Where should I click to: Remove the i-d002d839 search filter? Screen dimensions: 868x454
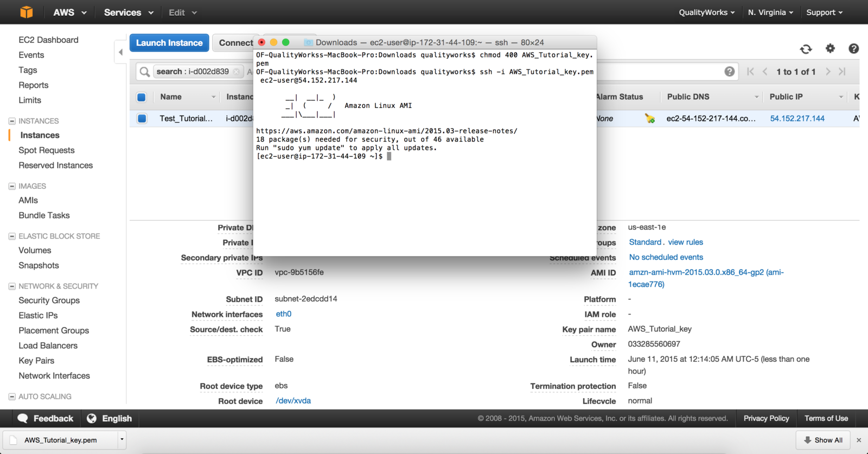[237, 72]
